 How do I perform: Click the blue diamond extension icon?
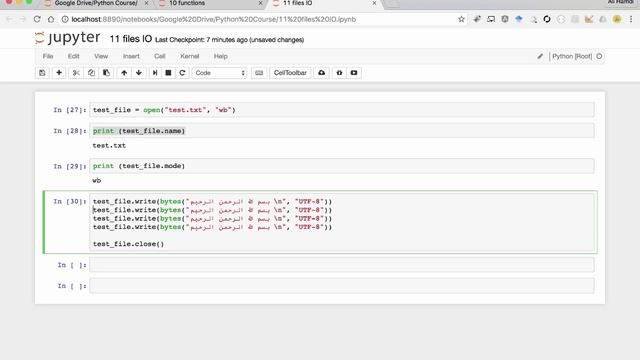click(x=519, y=19)
